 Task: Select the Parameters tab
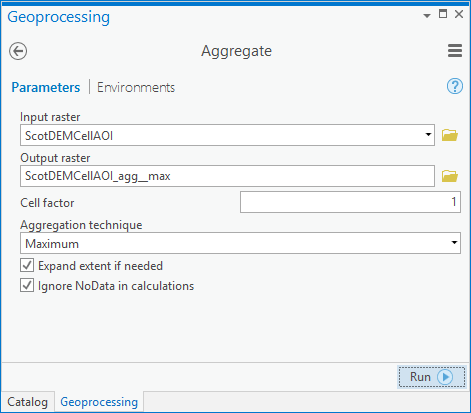click(46, 87)
